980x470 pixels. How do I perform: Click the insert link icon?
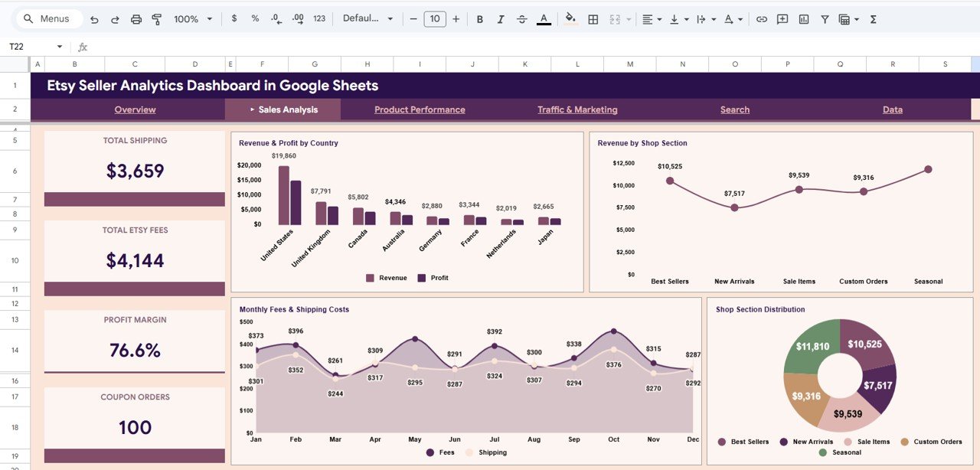[762, 18]
